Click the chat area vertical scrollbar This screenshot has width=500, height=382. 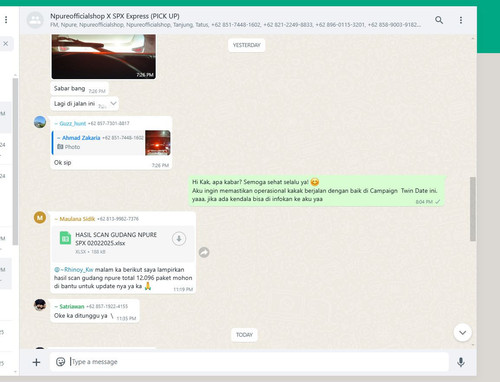pos(473,209)
